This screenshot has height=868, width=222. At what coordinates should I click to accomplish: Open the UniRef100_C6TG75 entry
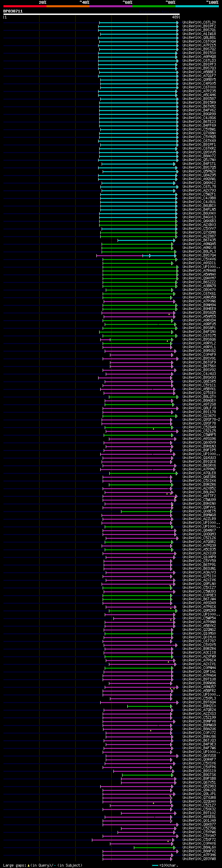199,336
